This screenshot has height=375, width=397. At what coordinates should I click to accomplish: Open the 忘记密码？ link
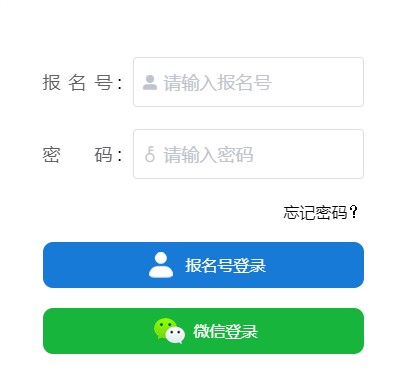click(x=321, y=212)
